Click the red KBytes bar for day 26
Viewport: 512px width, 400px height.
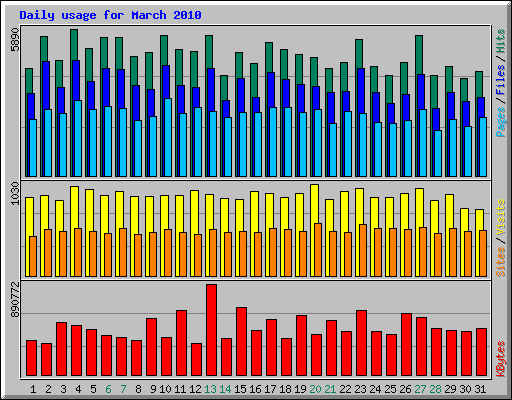click(x=406, y=345)
